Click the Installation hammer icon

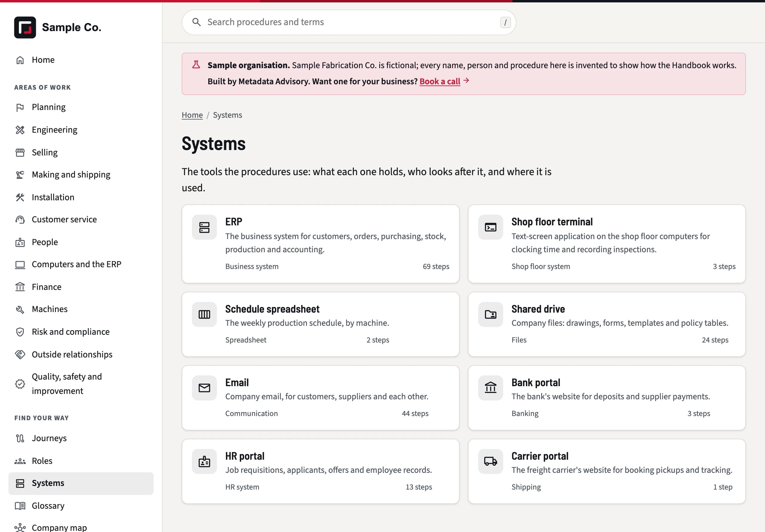pyautogui.click(x=20, y=197)
